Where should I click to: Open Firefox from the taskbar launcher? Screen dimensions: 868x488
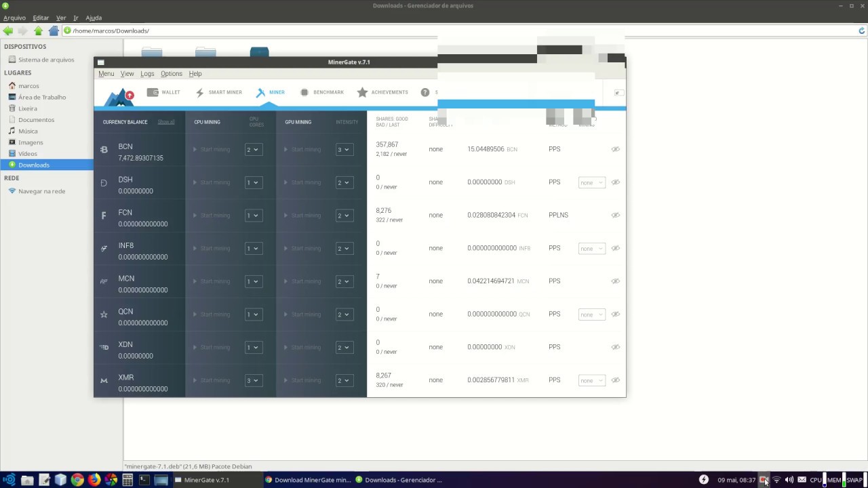pyautogui.click(x=94, y=480)
